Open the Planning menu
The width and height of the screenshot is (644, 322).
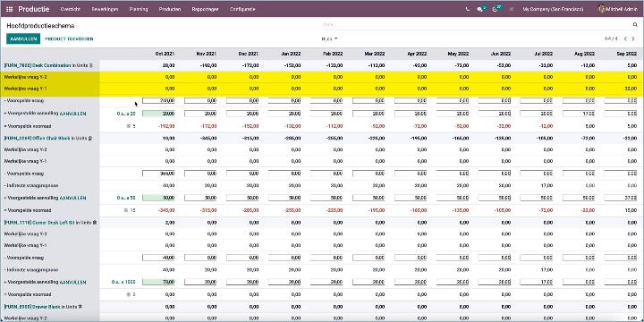tap(139, 9)
